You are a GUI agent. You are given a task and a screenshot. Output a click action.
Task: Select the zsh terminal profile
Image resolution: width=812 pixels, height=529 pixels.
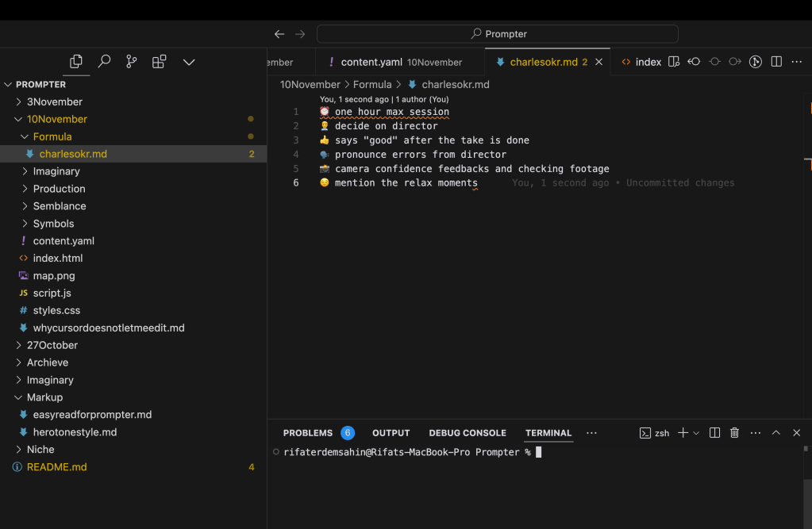(x=655, y=433)
